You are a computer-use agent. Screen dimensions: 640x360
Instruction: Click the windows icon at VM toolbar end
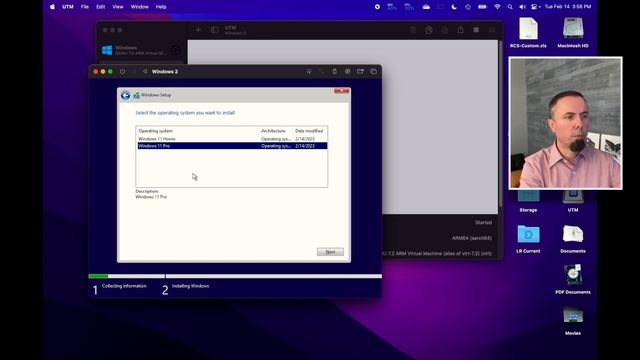coord(373,71)
